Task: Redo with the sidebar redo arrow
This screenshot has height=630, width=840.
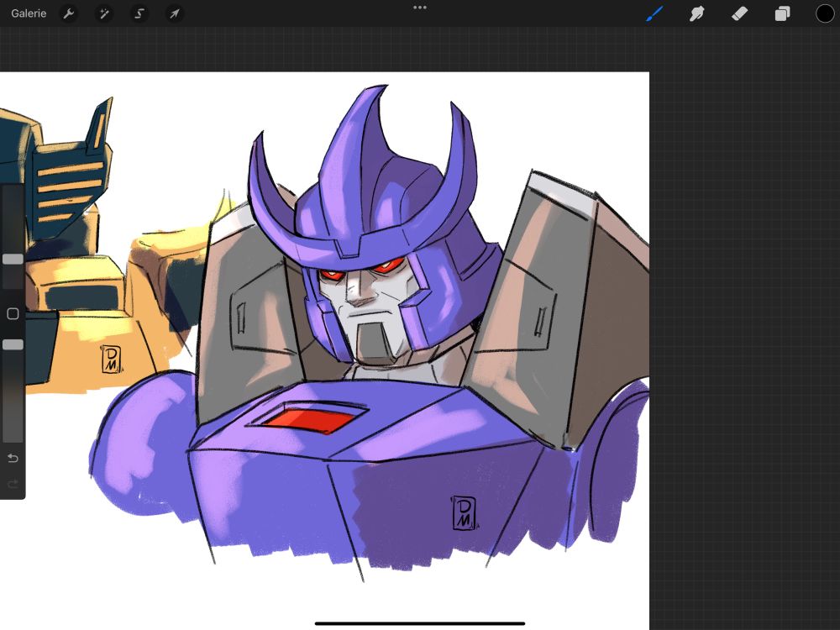Action: click(x=13, y=484)
